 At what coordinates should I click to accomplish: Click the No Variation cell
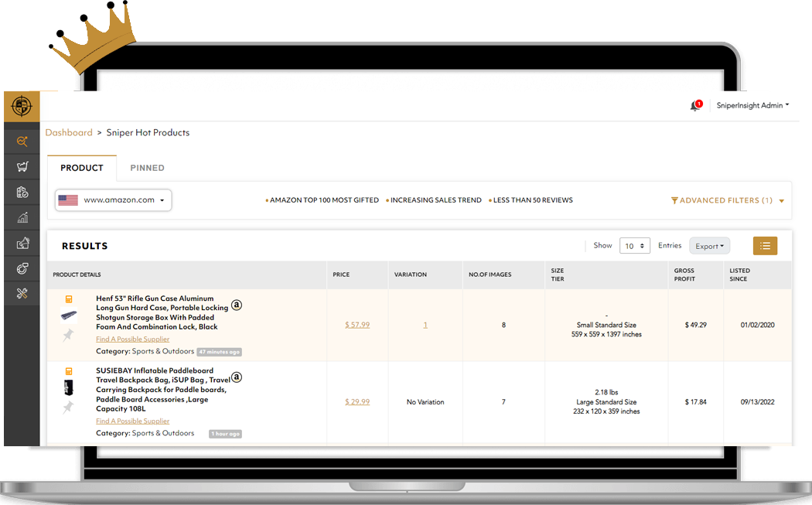pyautogui.click(x=425, y=402)
